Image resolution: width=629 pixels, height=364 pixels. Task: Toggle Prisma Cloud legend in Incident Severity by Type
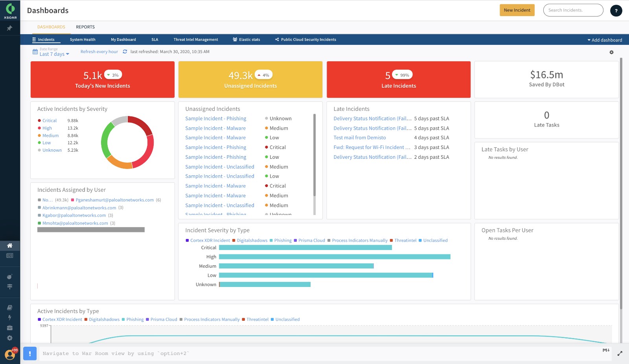[x=311, y=241]
